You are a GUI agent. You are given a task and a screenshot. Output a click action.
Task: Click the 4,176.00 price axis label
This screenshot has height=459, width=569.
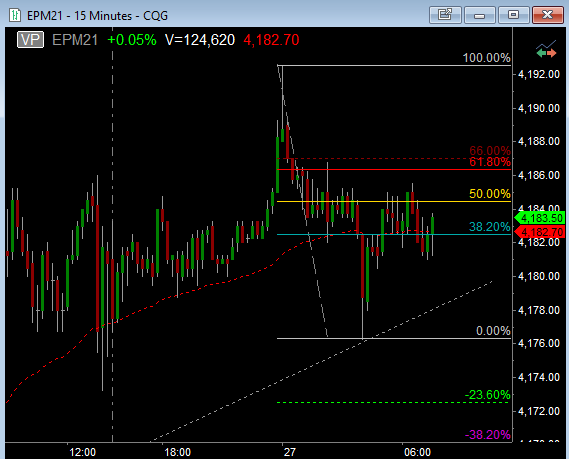click(539, 343)
